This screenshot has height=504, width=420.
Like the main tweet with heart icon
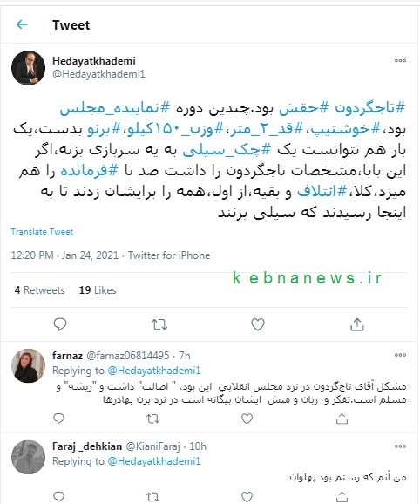pyautogui.click(x=258, y=324)
